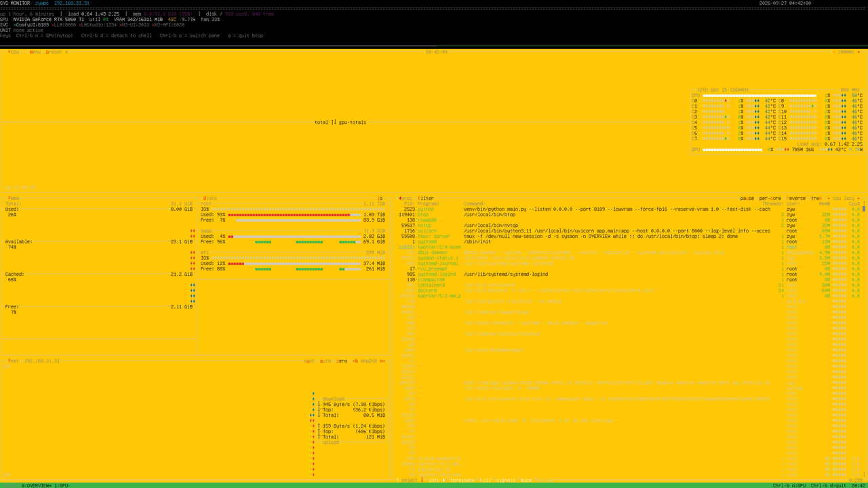
Task: Select the nvtop process row
Action: (x=631, y=226)
